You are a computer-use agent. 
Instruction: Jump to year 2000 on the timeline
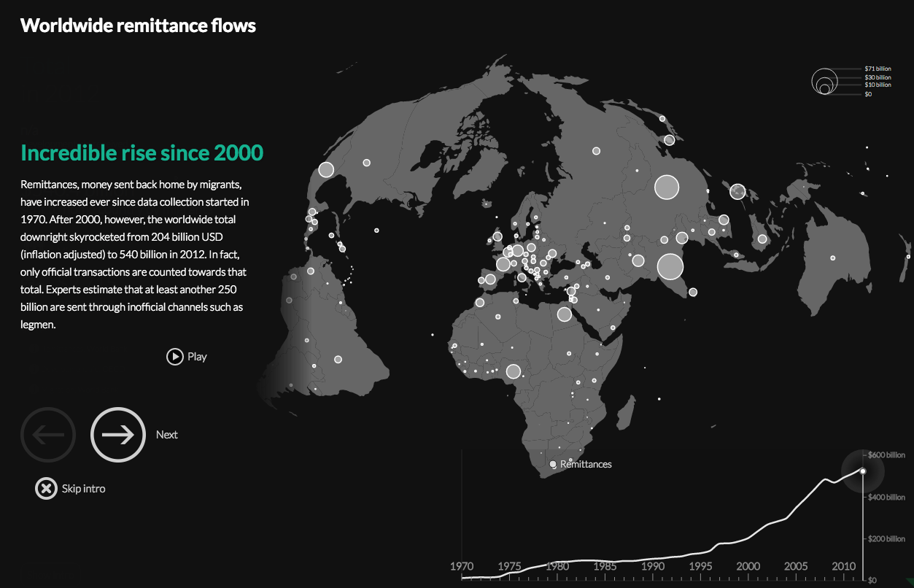748,566
